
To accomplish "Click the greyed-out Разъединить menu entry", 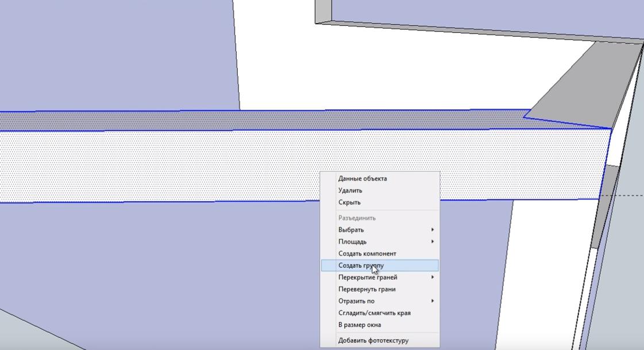I will 357,218.
